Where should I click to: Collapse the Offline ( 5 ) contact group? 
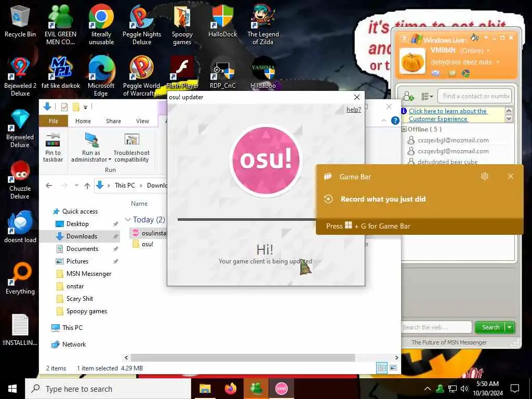(x=404, y=129)
